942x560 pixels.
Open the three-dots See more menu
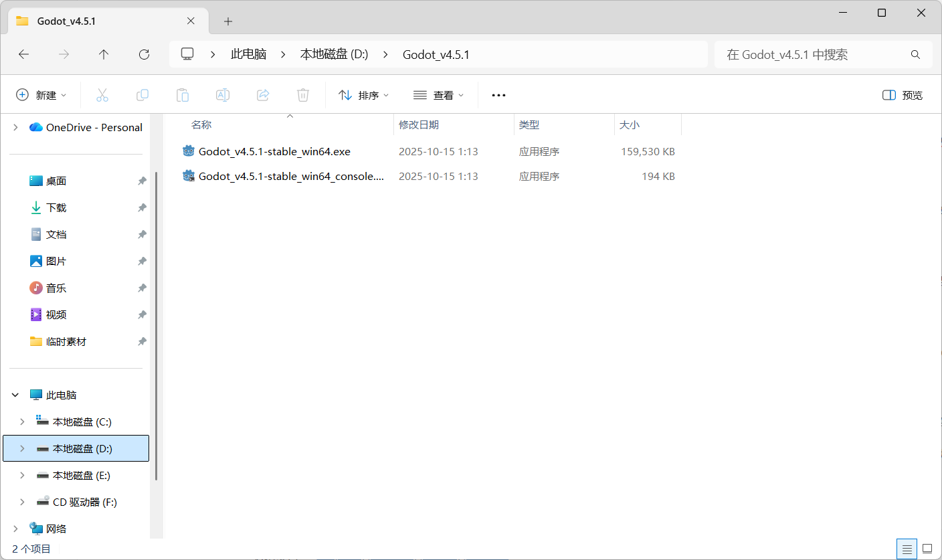(498, 95)
